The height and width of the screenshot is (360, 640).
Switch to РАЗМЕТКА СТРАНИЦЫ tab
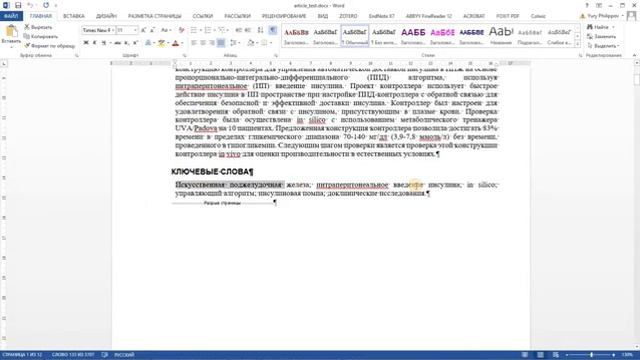click(x=154, y=16)
